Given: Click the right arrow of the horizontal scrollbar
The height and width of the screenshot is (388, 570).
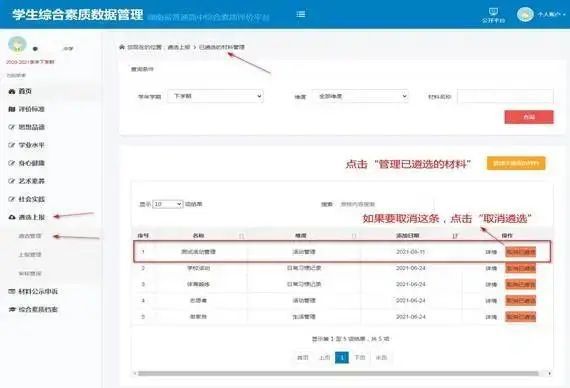Looking at the screenshot, I should coord(549,373).
